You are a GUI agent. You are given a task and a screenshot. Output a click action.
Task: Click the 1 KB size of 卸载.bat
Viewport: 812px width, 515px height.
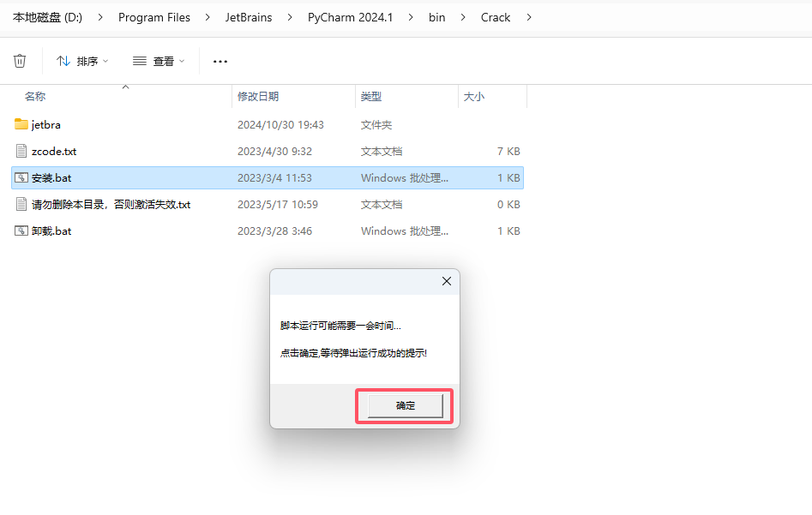[508, 231]
